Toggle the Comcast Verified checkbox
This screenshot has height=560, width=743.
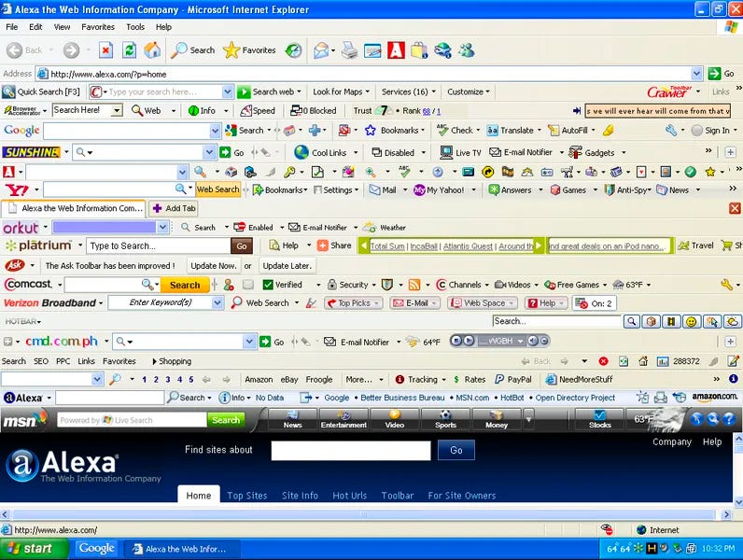tap(267, 285)
